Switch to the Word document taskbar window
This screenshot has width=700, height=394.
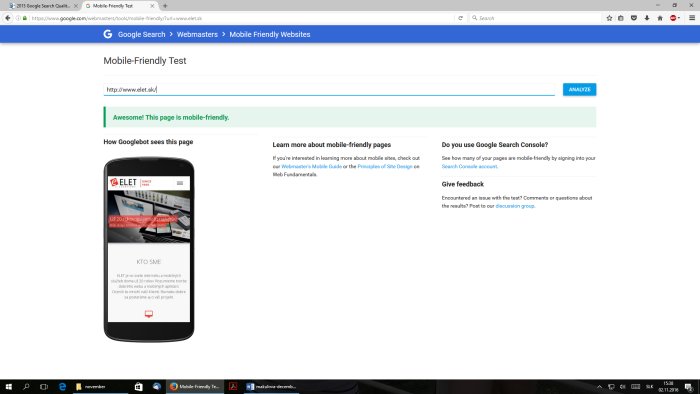point(271,386)
